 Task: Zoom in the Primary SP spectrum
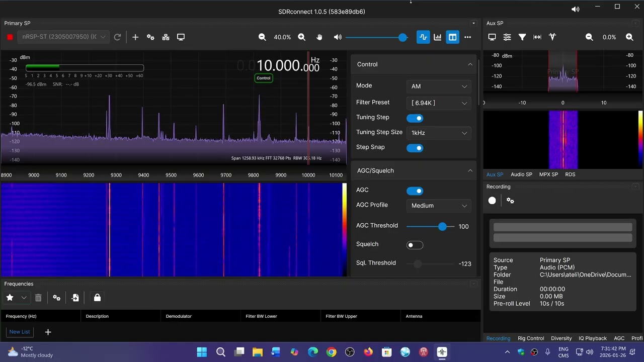click(x=301, y=37)
